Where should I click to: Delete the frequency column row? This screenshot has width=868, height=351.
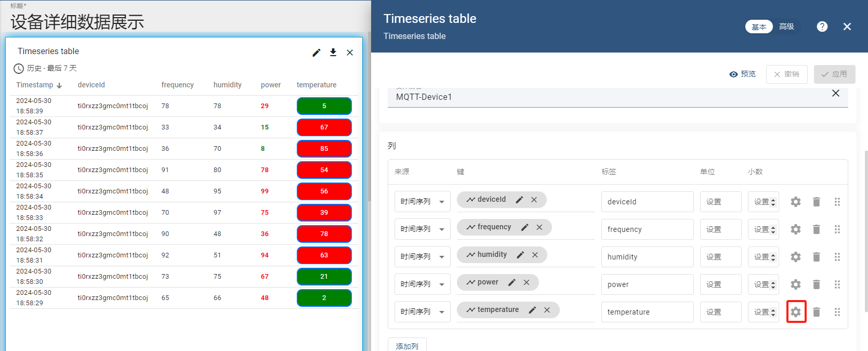click(x=817, y=229)
